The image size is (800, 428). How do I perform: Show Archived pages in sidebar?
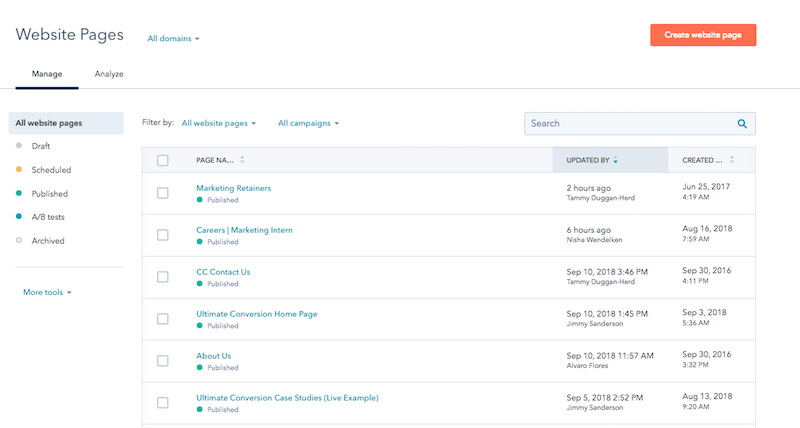click(48, 241)
